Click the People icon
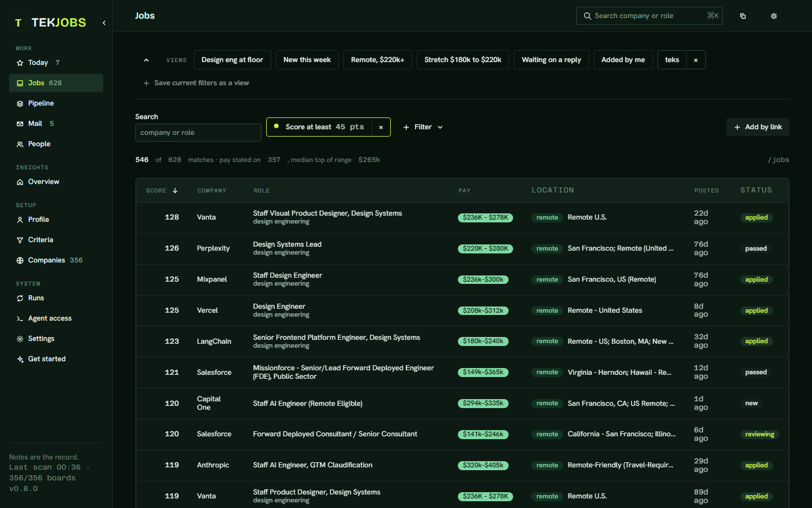Screen dimensions: 812x508 tap(20, 144)
